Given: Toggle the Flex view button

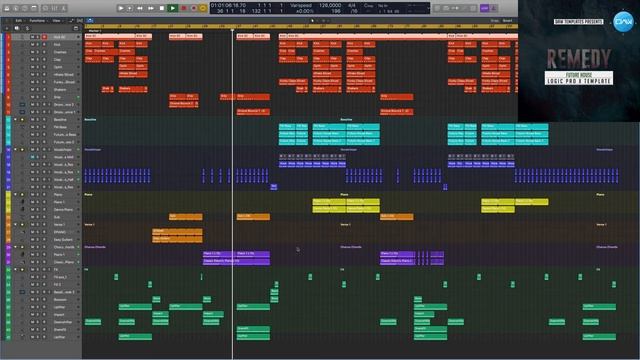Looking at the screenshot, I should pos(80,20).
